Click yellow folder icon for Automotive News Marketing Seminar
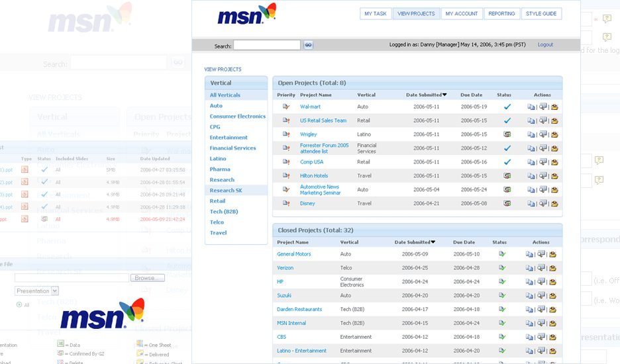 point(554,190)
